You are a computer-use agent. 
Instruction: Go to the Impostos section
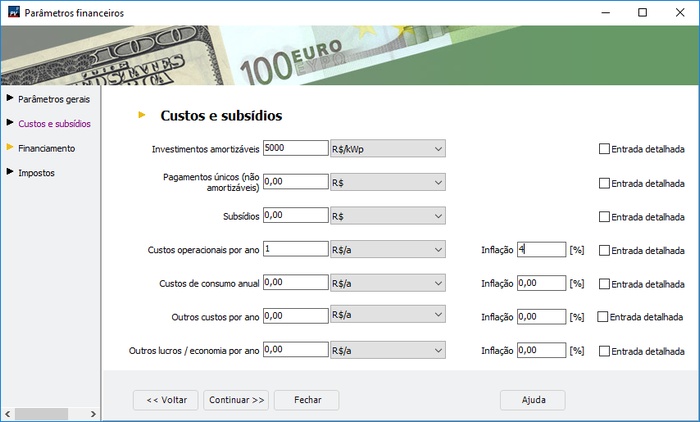(x=36, y=173)
